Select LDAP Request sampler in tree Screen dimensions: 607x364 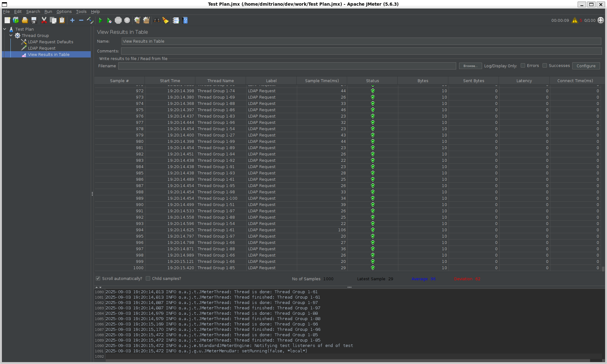point(41,48)
